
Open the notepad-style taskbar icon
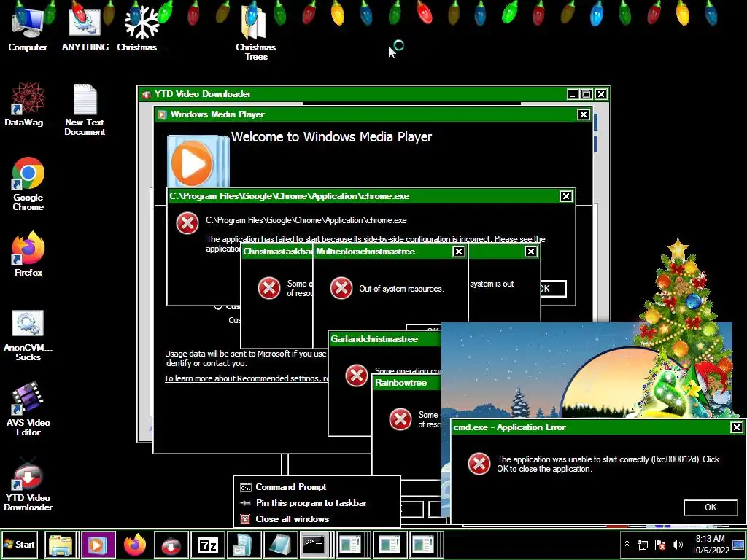pos(280,545)
